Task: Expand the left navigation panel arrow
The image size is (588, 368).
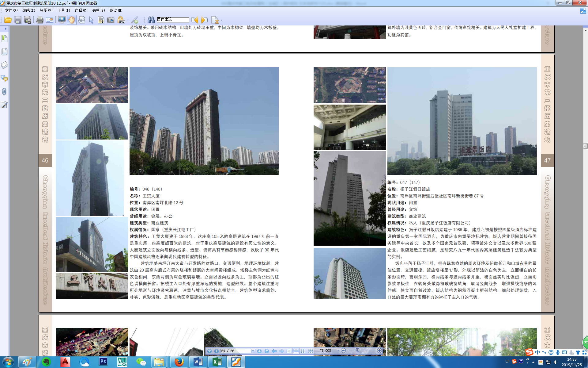Action: [5, 29]
